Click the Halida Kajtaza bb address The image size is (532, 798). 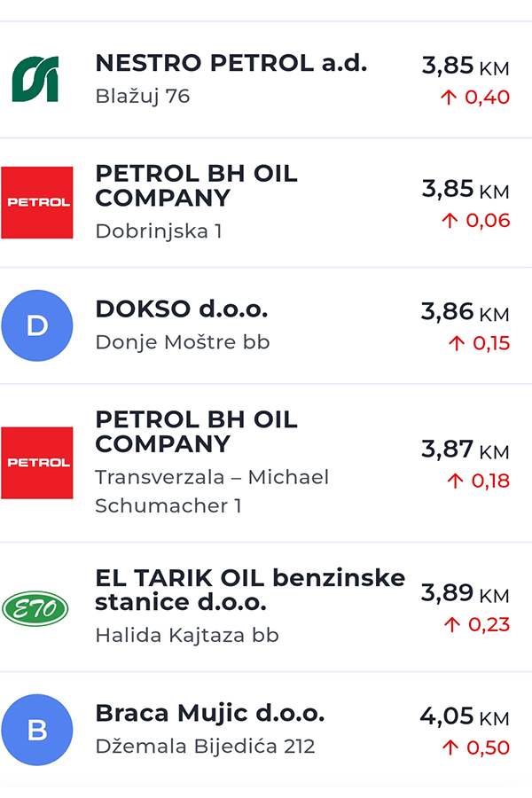pos(186,635)
